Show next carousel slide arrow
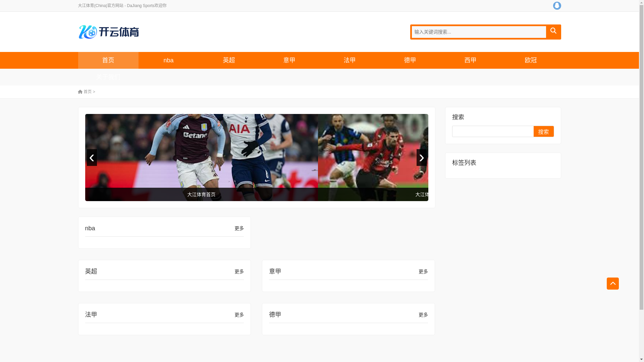 (422, 158)
